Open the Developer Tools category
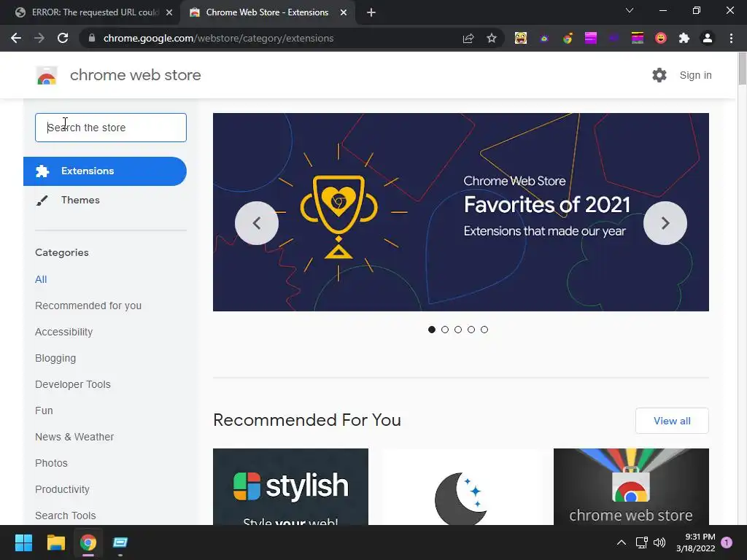 [x=73, y=384]
